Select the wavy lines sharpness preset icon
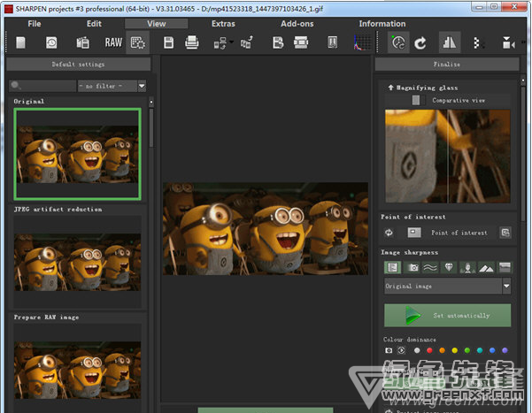 (430, 268)
